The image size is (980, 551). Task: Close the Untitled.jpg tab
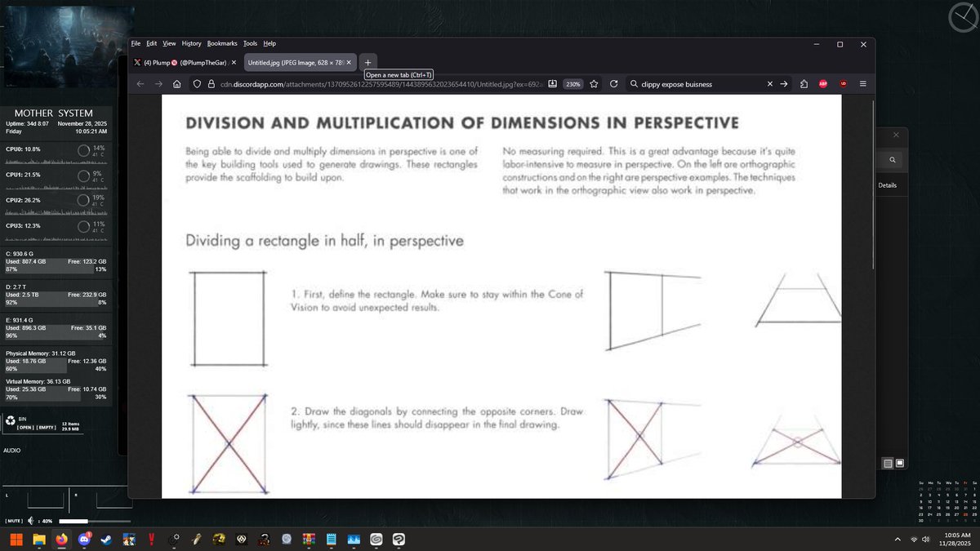click(x=350, y=62)
